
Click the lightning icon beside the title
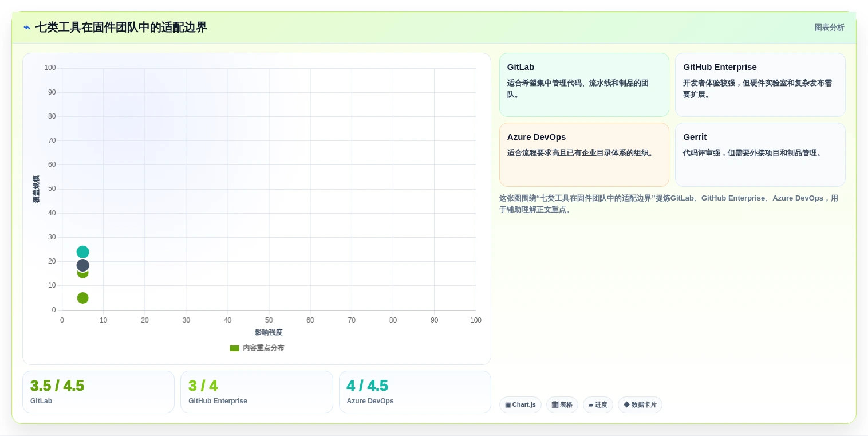(27, 28)
